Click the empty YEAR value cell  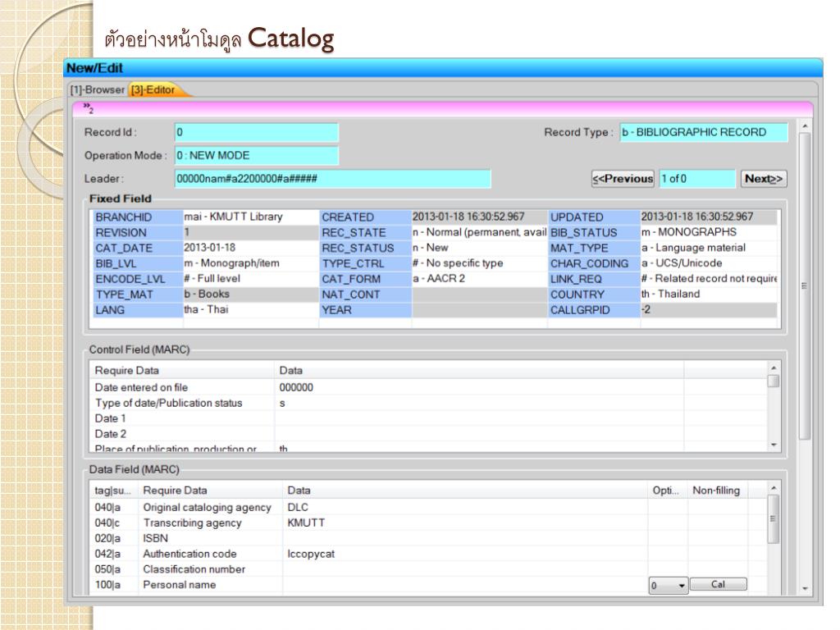pos(479,309)
